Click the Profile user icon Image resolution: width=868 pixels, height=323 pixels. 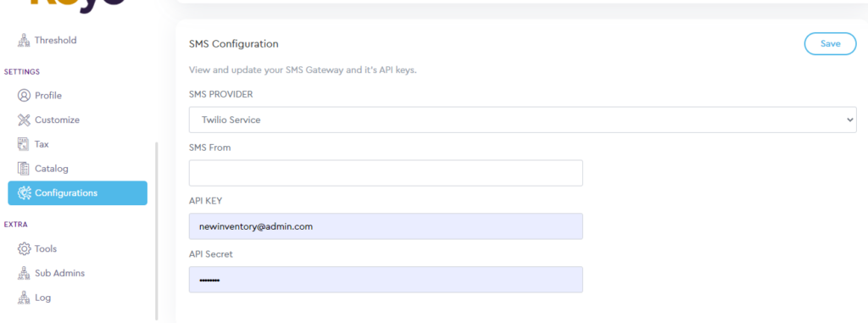pyautogui.click(x=24, y=95)
